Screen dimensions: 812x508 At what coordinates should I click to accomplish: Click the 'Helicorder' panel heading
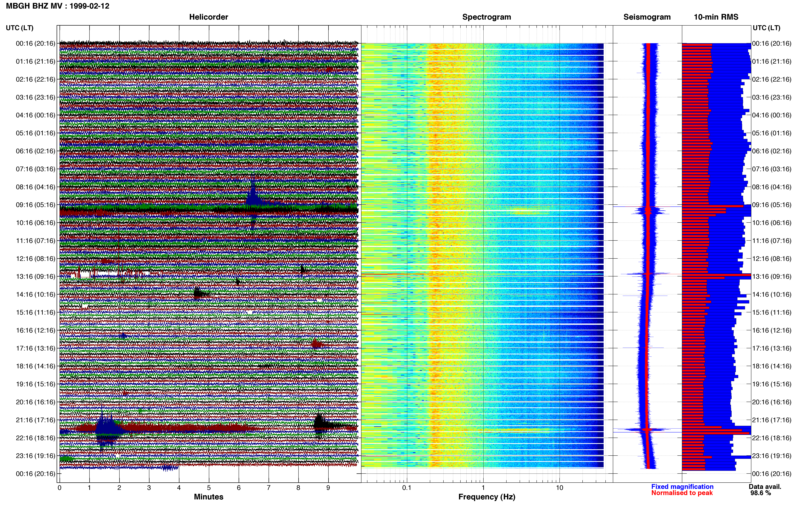(209, 17)
